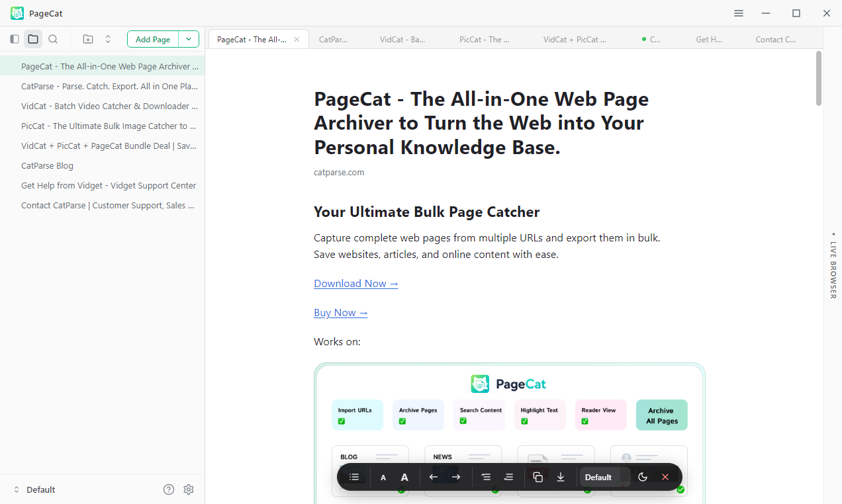Click the Archive All Pages tile in image
Viewport: 842px width, 504px height.
(x=661, y=415)
